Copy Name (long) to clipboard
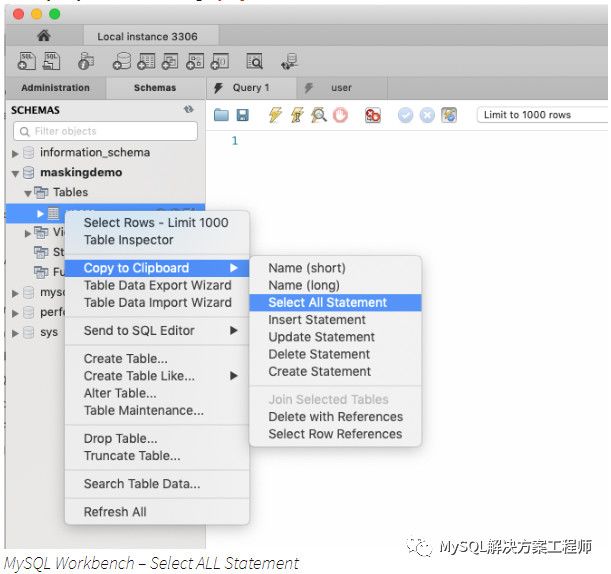Image resolution: width=611 pixels, height=574 pixels. pyautogui.click(x=336, y=285)
